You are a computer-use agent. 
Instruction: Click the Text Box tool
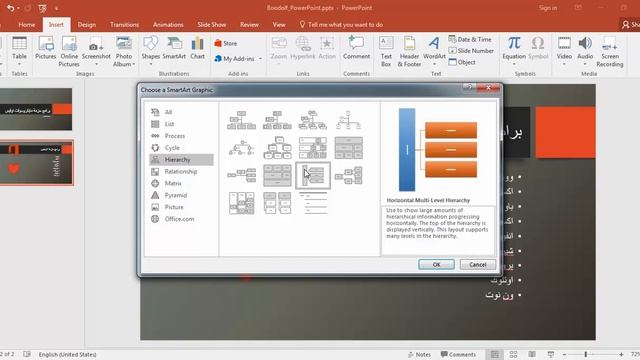click(386, 51)
